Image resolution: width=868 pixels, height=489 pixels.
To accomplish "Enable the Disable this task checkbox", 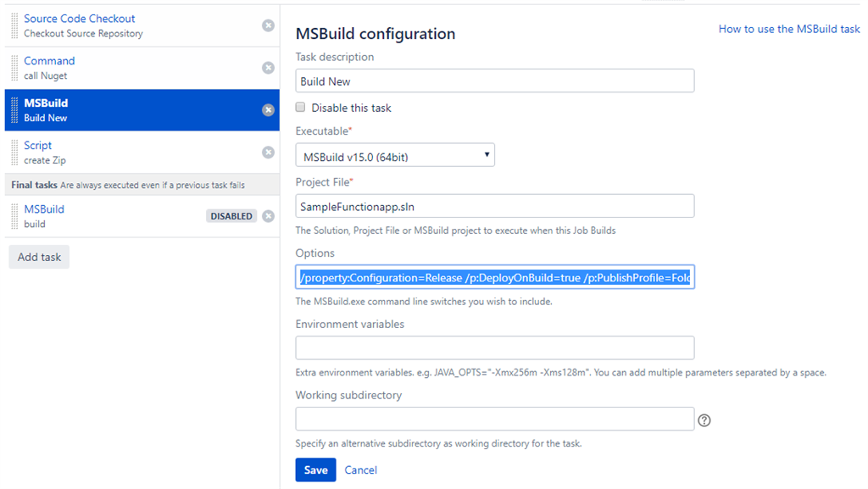I will point(300,107).
